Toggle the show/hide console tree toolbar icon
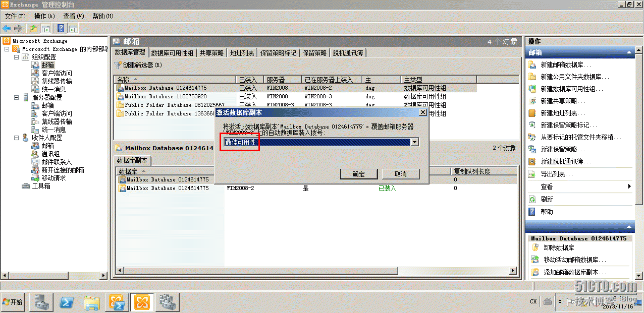The image size is (644, 313). (45, 28)
